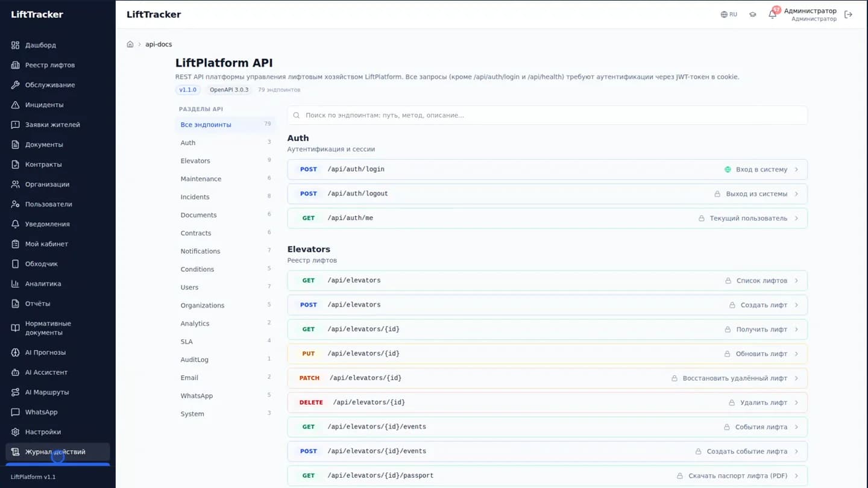The height and width of the screenshot is (488, 868).
Task: Open the Users API section
Action: point(225,287)
